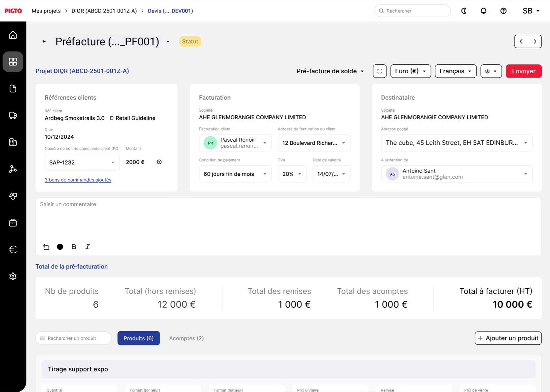Open the Devis (..._DEV001) breadcrumb

coord(170,11)
